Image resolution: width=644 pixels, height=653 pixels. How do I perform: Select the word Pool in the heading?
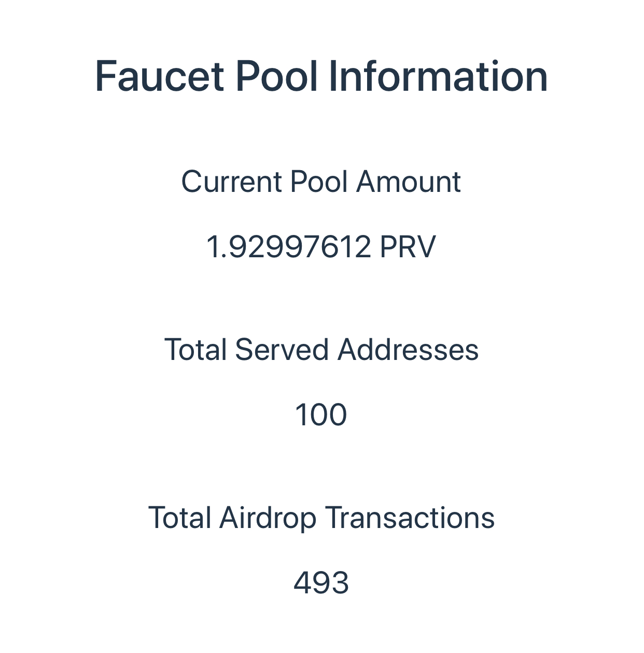click(x=276, y=76)
